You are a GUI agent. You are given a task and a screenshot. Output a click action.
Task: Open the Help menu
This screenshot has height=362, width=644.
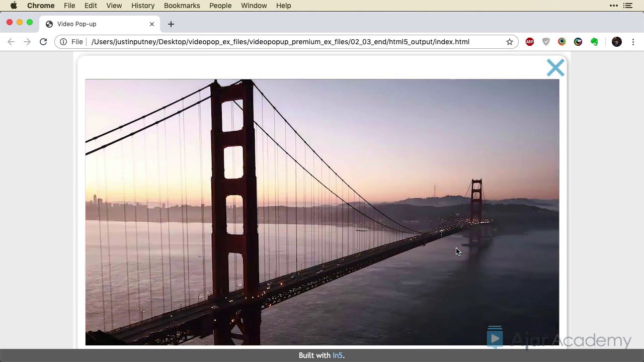coord(284,6)
